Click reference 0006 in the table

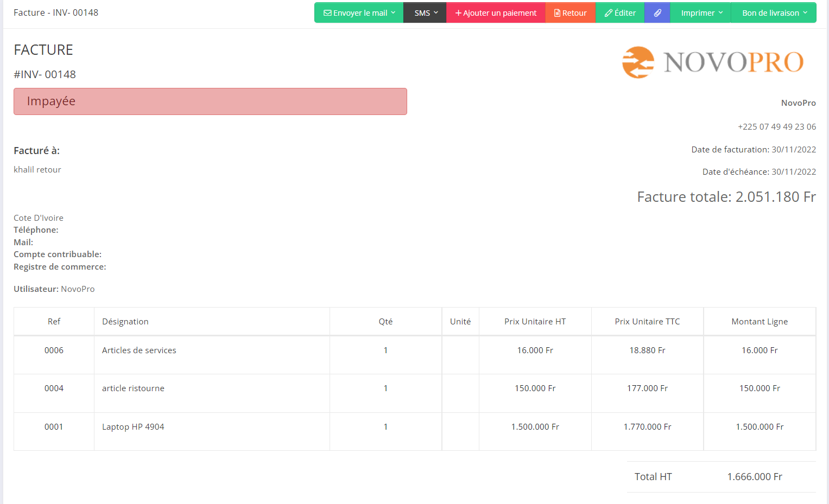coord(54,350)
